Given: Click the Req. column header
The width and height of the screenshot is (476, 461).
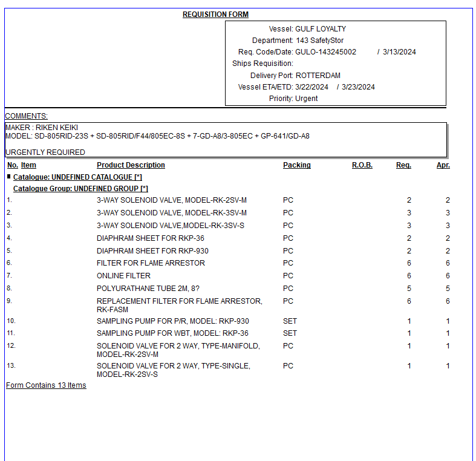Looking at the screenshot, I should click(x=403, y=165).
